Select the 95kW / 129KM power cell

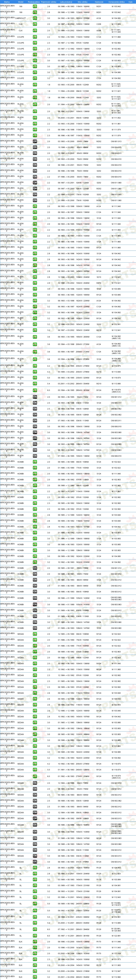click(82, 118)
